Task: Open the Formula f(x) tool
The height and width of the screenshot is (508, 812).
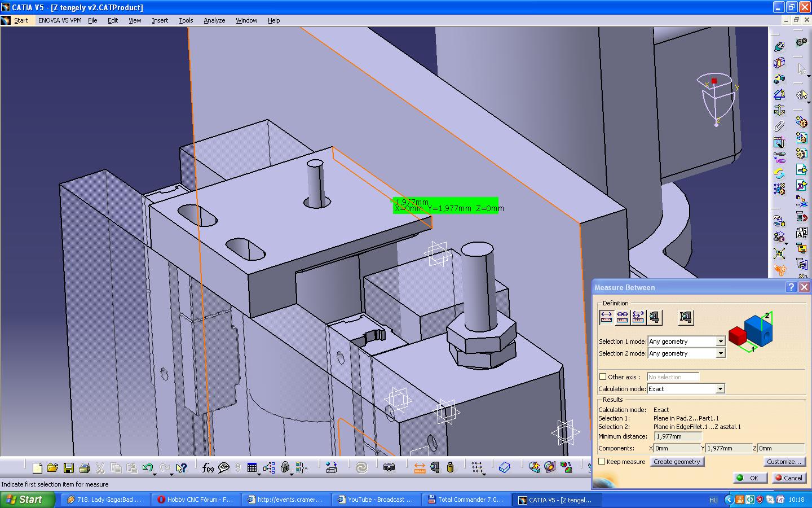Action: click(x=208, y=468)
